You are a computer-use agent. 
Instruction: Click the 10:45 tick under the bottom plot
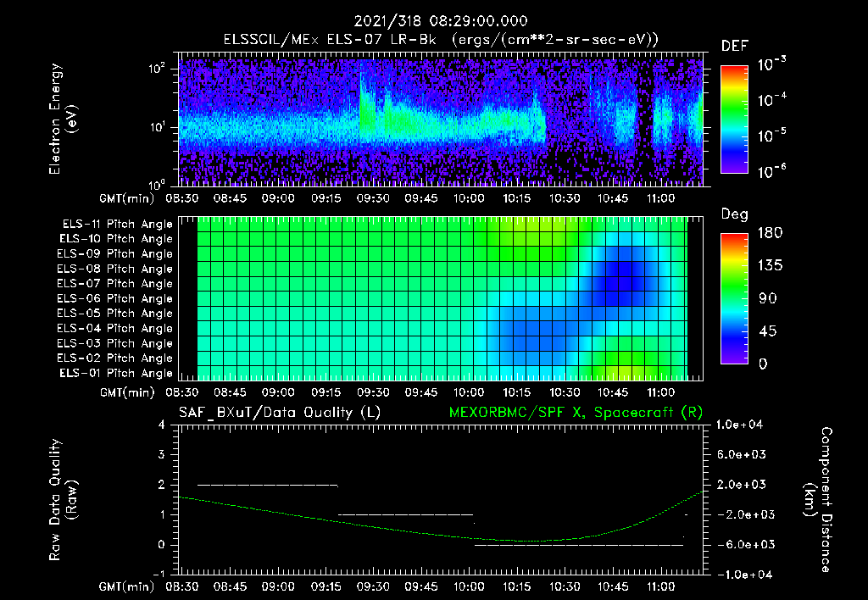click(612, 586)
